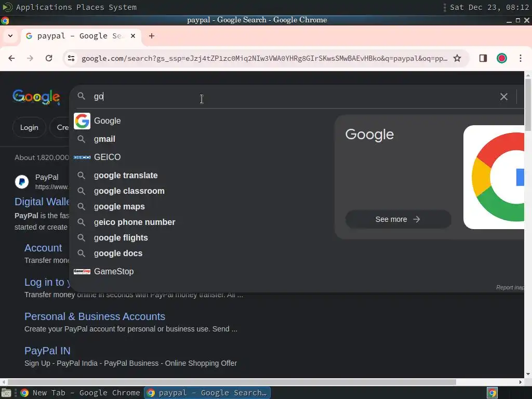Select paypal Google Search taskbar entry
The height and width of the screenshot is (399, 532).
point(207,393)
